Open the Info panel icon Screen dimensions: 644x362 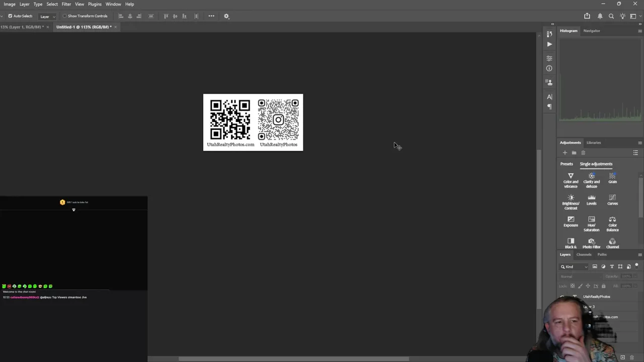click(x=549, y=68)
